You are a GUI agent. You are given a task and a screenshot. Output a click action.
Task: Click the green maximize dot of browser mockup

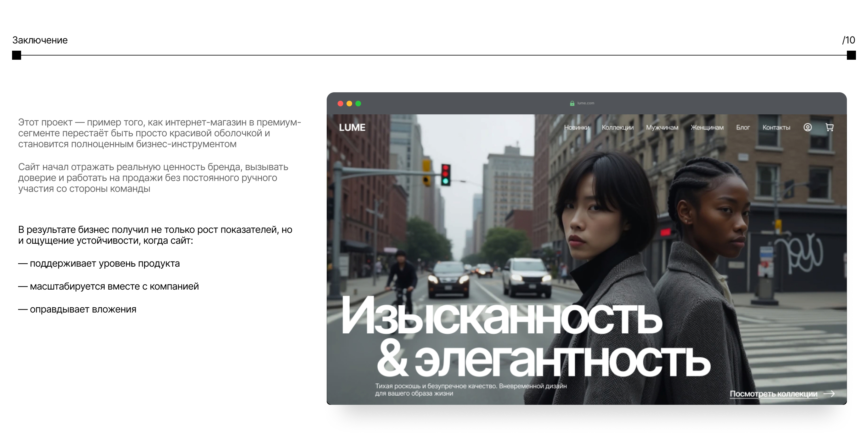[x=358, y=103]
